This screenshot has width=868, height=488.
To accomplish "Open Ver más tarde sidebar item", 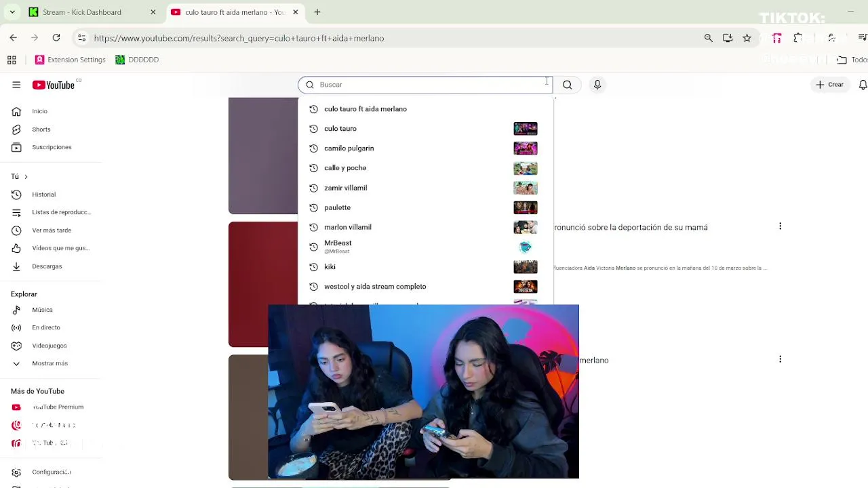I will tap(52, 230).
